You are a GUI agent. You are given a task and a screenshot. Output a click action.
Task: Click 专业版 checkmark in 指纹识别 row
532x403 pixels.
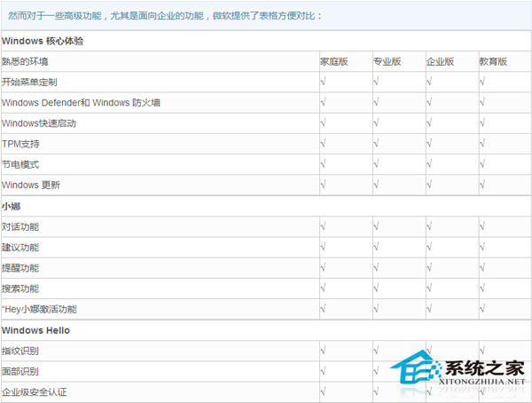(x=376, y=351)
